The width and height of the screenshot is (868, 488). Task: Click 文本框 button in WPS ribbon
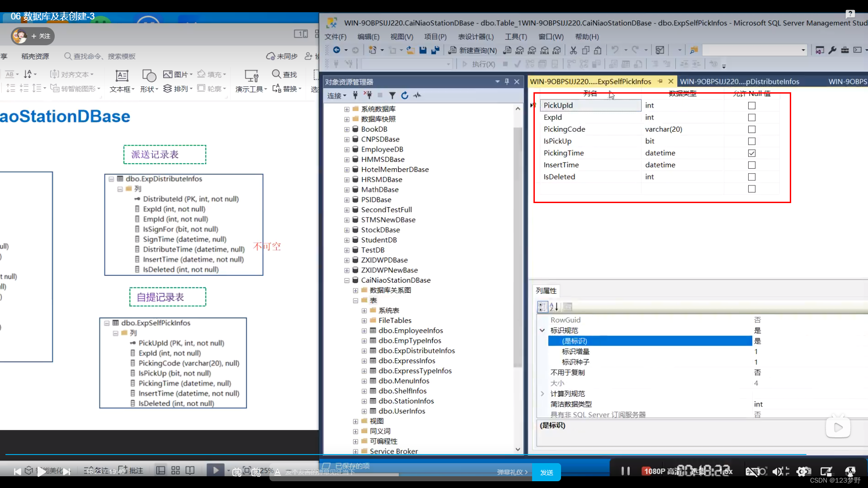pos(122,81)
